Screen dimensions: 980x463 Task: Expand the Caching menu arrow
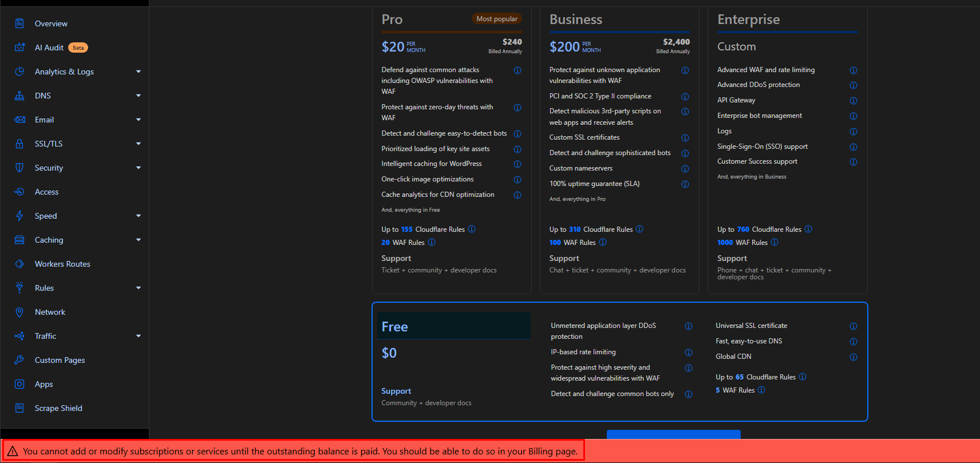coord(139,240)
